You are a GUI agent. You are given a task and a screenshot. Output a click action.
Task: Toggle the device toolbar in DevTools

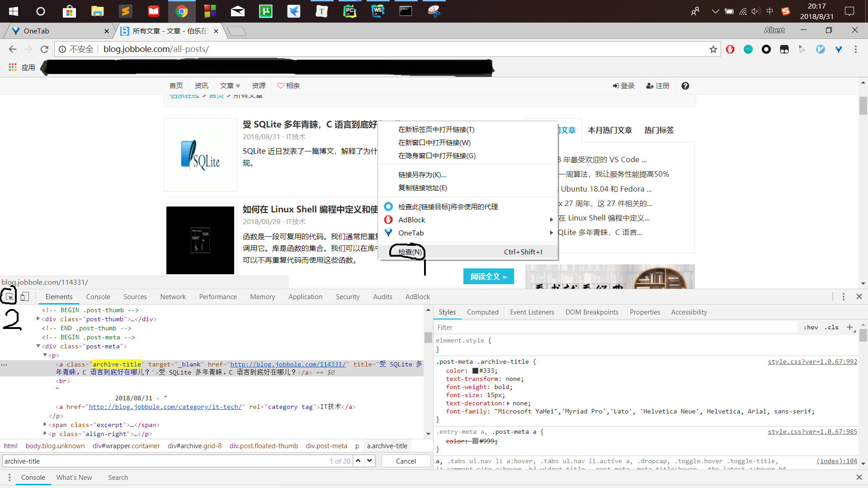pyautogui.click(x=25, y=296)
